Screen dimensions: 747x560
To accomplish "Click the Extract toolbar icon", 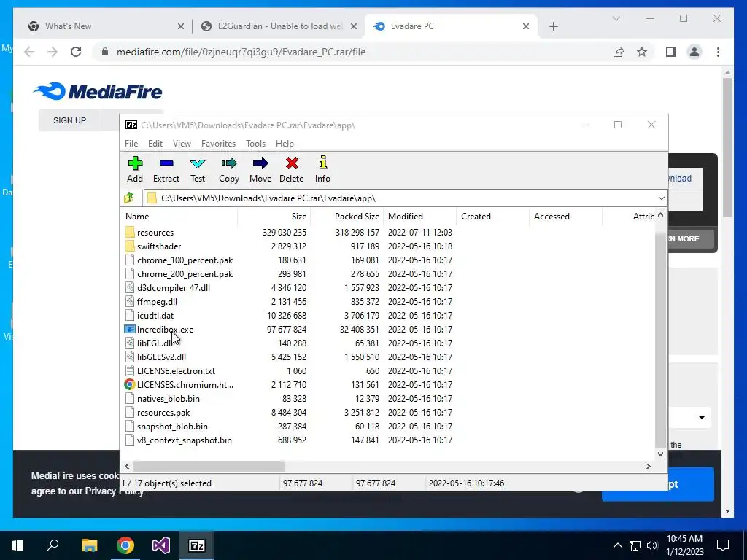I will coord(166,163).
